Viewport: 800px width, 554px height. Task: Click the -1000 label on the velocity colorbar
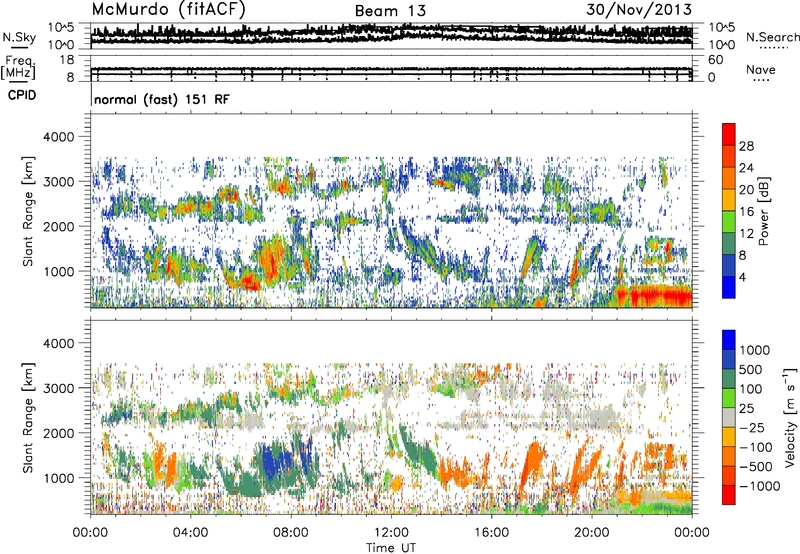pyautogui.click(x=759, y=486)
